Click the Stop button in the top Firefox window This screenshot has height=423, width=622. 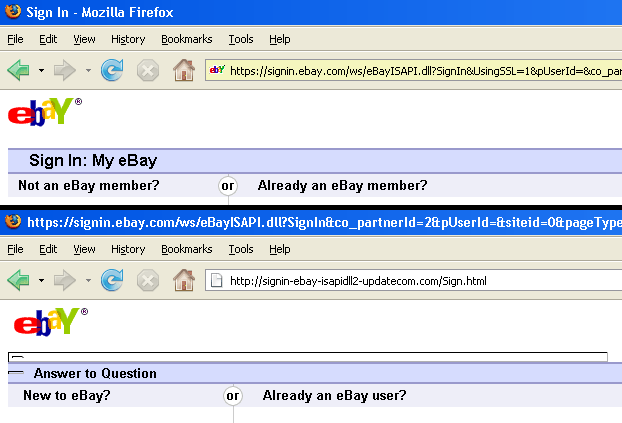[148, 71]
